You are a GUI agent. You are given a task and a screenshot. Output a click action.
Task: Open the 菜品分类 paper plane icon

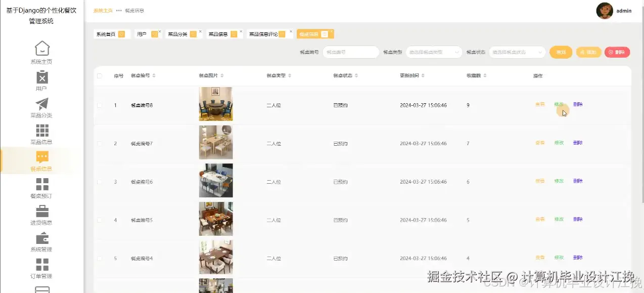click(x=42, y=104)
